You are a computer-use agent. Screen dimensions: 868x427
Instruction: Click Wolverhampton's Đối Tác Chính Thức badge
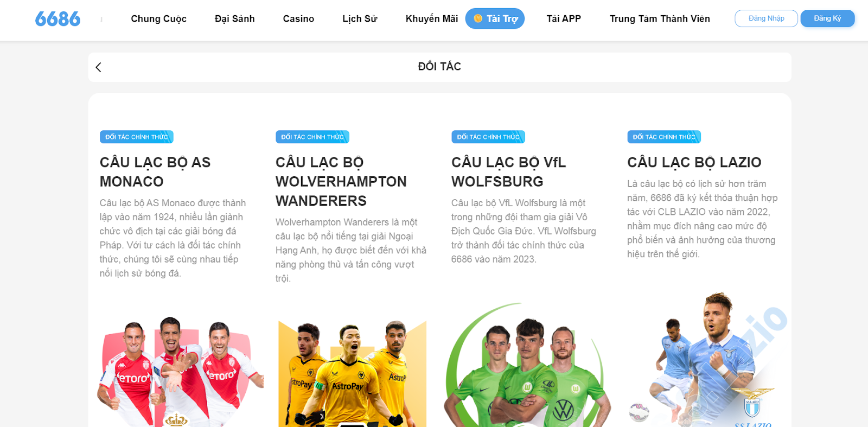click(x=312, y=137)
